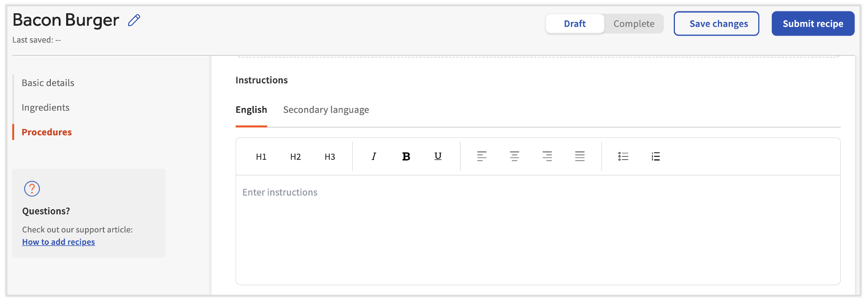Apply H1 heading style

pos(261,157)
